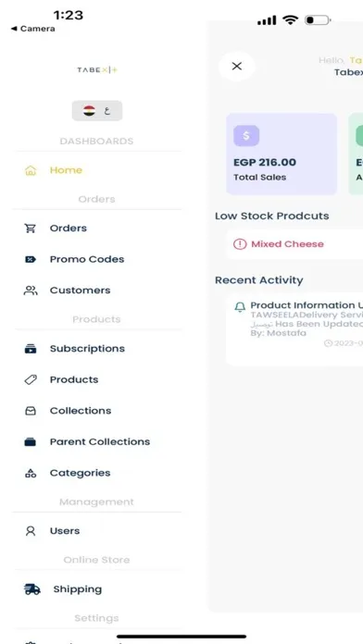Click the Collections box icon
Image resolution: width=363 pixels, height=644 pixels.
(31, 411)
